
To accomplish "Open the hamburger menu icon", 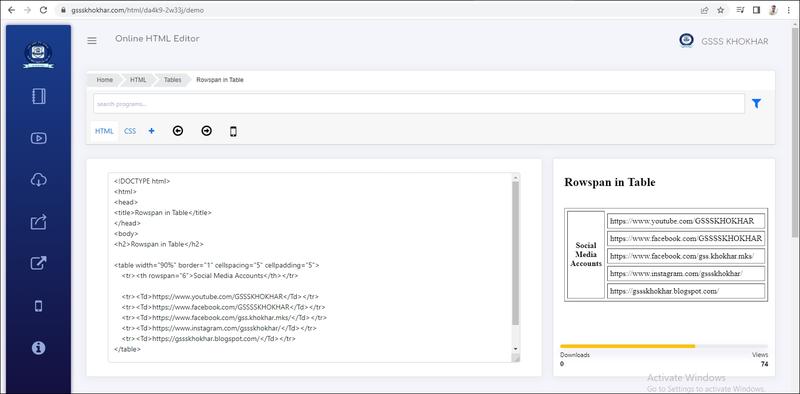I will (92, 41).
